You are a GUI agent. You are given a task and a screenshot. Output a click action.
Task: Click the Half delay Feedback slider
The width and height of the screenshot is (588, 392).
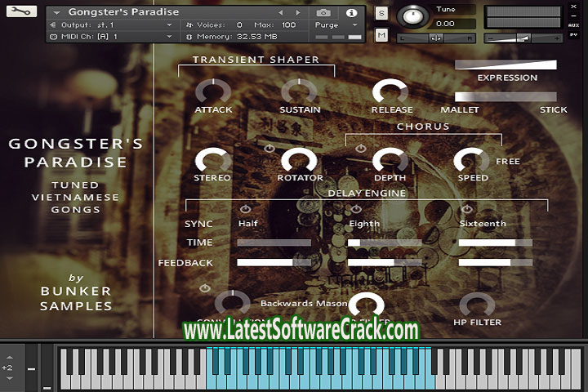[274, 263]
